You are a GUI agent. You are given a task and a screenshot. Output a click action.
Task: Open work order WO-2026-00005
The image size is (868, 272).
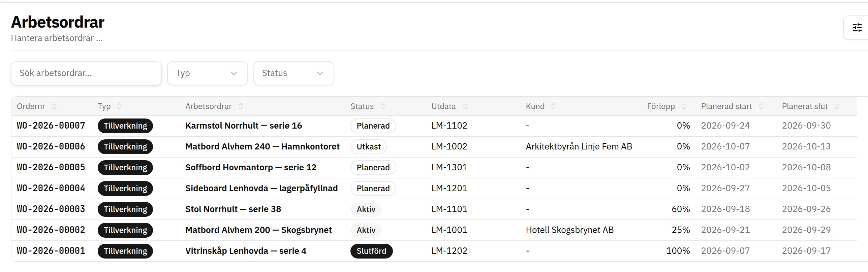(x=51, y=167)
